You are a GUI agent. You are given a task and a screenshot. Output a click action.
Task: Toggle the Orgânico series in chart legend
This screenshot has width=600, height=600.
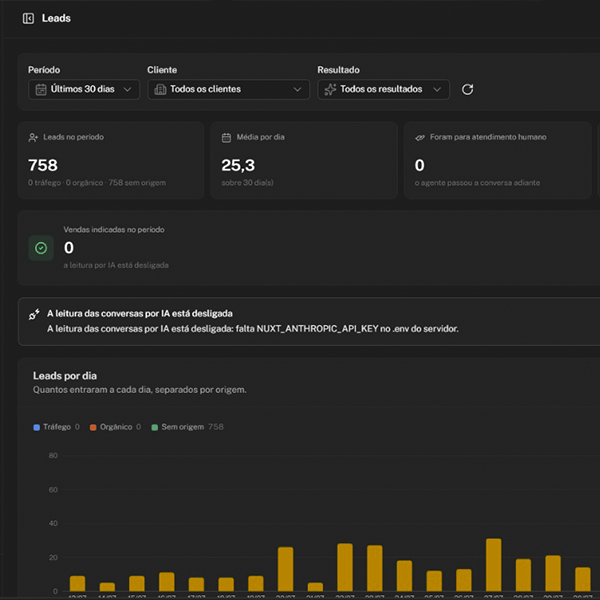(x=116, y=427)
